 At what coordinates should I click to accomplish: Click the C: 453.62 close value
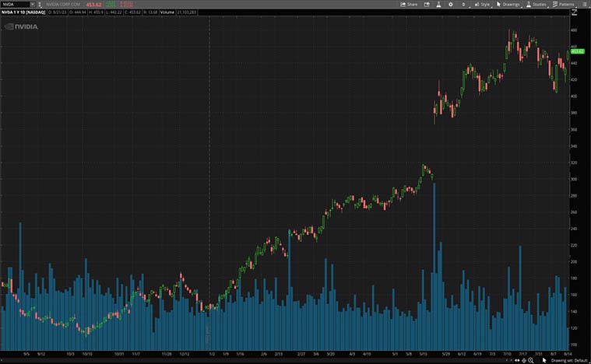pos(132,12)
